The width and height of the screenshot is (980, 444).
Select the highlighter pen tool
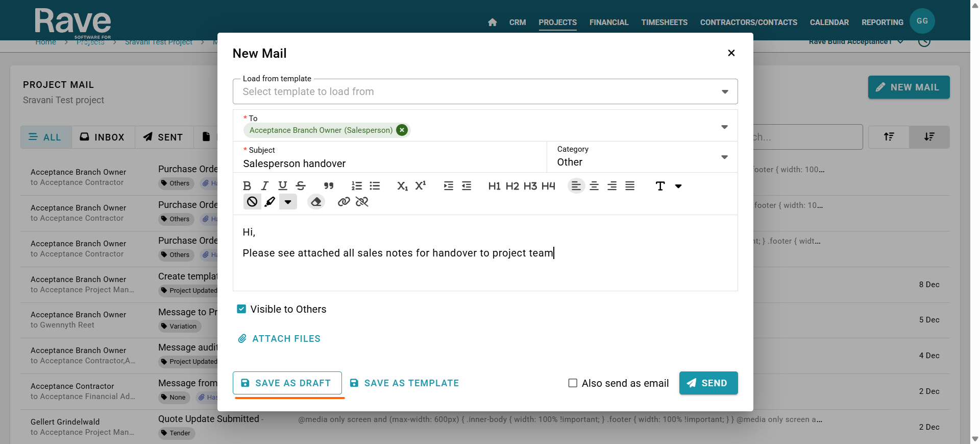pos(270,202)
